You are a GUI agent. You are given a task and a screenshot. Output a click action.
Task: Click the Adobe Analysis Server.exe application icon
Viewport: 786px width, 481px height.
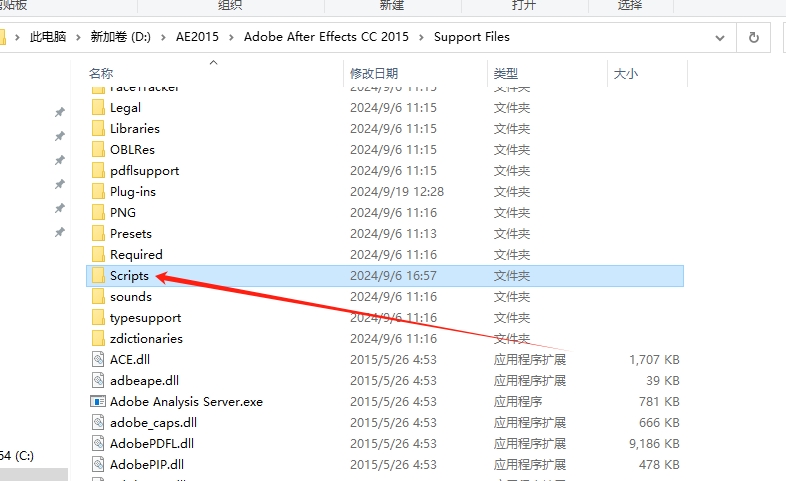[98, 402]
